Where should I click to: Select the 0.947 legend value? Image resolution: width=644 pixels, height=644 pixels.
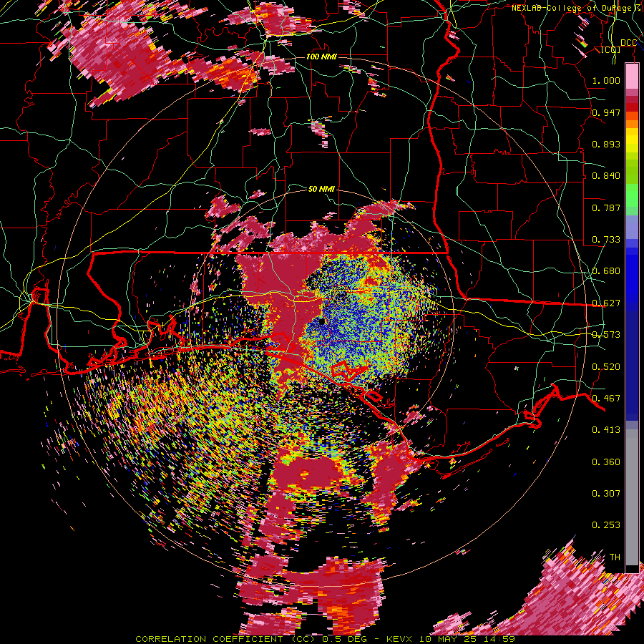[x=606, y=112]
